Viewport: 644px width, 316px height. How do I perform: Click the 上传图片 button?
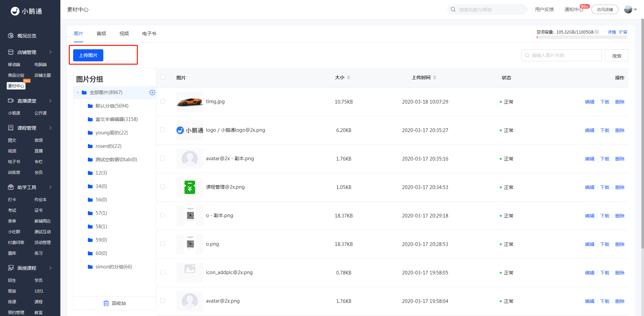click(88, 55)
